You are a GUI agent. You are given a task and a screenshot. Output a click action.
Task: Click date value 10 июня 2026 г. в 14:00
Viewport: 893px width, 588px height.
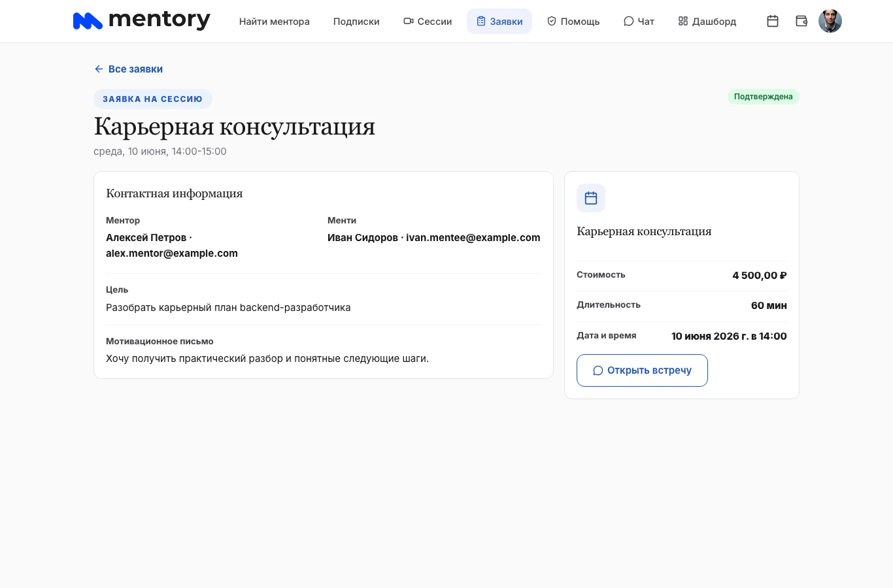click(x=729, y=336)
